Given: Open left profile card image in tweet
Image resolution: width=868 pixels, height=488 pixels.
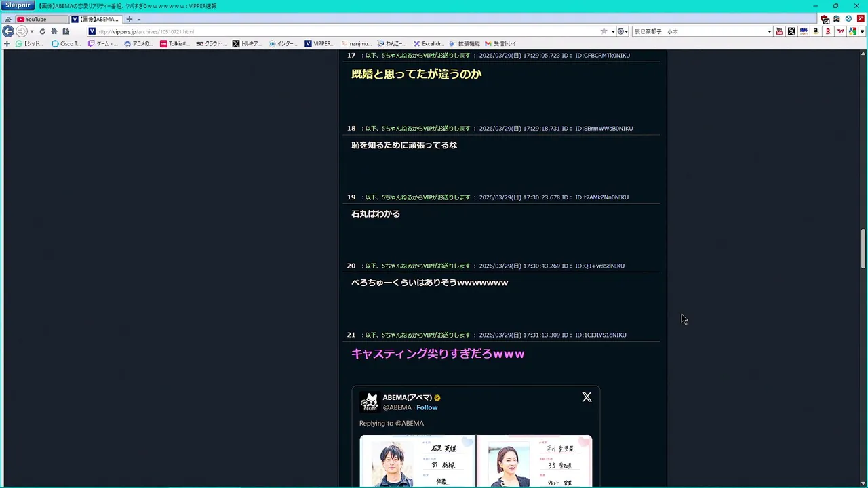Looking at the screenshot, I should pos(417,461).
